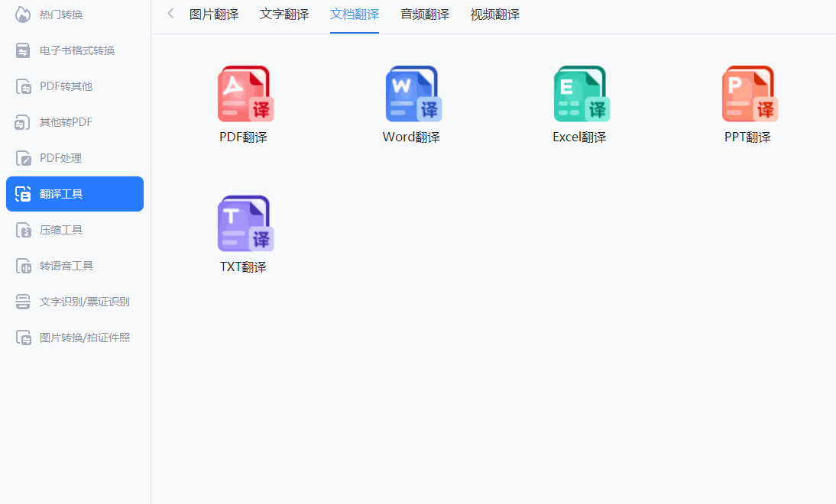This screenshot has width=836, height=504.
Task: Click the Excel翻译 text label
Action: pos(579,137)
